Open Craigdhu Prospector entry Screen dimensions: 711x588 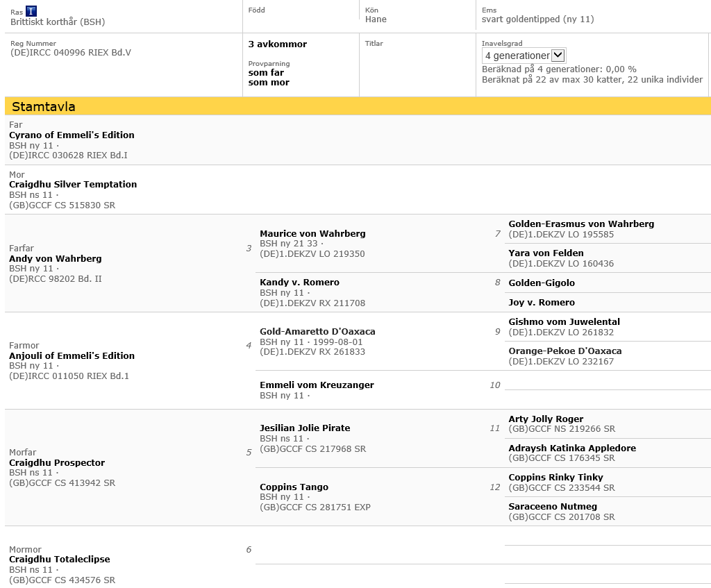click(x=57, y=463)
